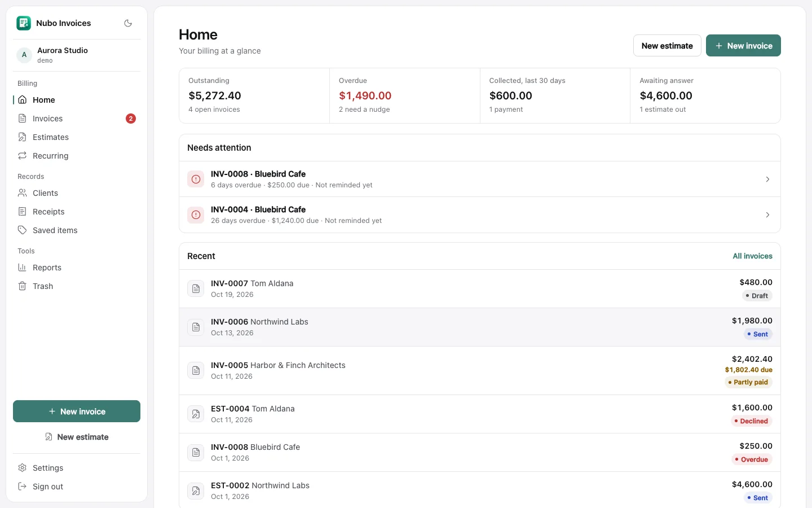812x508 pixels.
Task: Open Recurring billing label
Action: click(51, 156)
